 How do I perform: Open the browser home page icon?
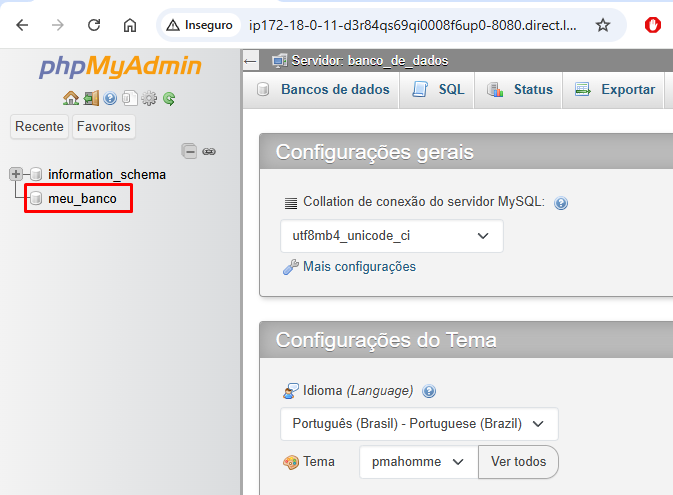130,25
